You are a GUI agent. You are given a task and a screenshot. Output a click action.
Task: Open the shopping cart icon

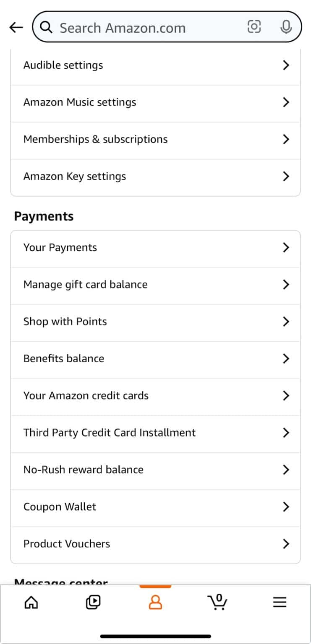pos(217,602)
